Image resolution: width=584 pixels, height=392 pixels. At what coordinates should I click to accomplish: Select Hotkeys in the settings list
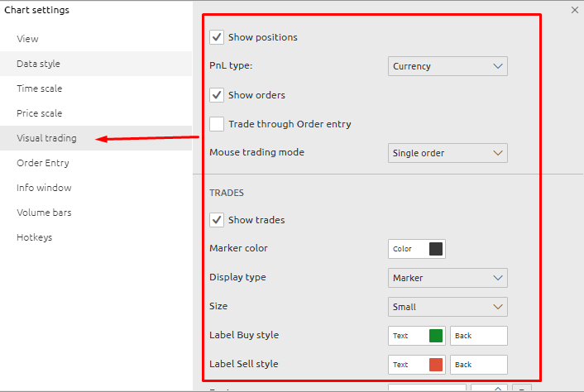[x=35, y=237]
